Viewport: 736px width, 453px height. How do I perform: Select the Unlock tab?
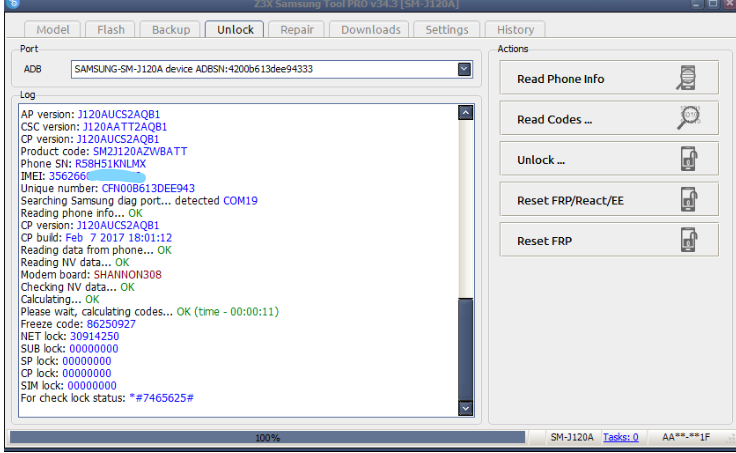point(235,30)
